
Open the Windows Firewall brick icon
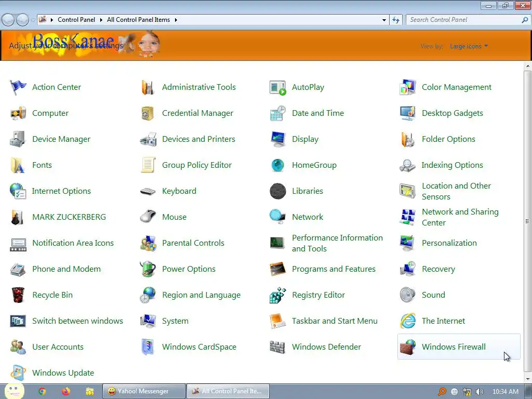point(407,347)
